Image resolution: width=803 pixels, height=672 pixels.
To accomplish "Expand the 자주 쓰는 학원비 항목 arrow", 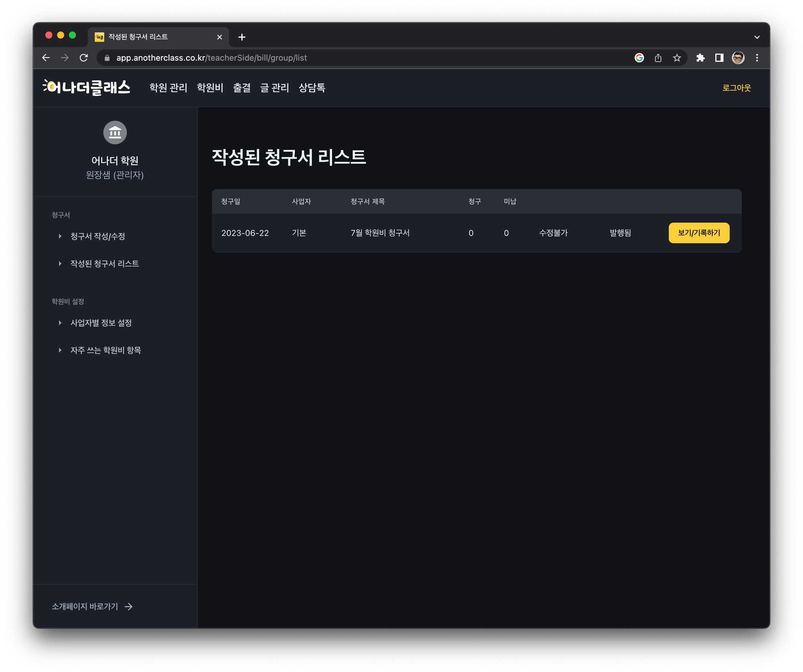I will tap(60, 350).
